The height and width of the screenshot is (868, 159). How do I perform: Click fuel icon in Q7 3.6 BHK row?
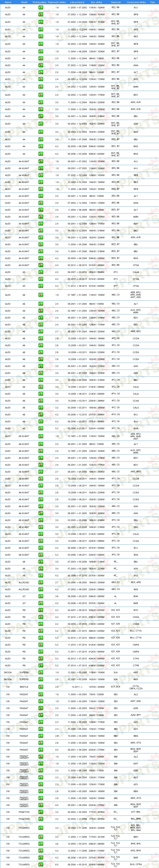click(41, 597)
